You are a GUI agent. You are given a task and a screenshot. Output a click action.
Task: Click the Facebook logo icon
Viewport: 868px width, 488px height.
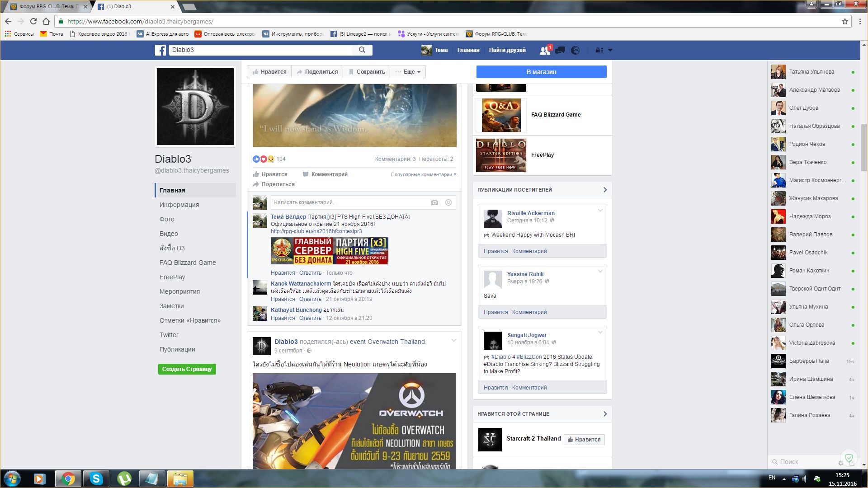[x=160, y=50]
